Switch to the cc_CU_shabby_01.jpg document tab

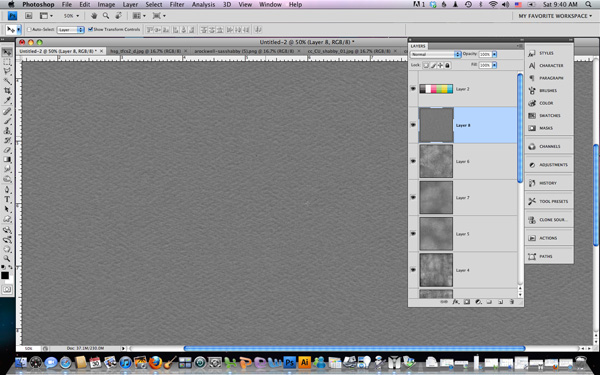(x=352, y=51)
